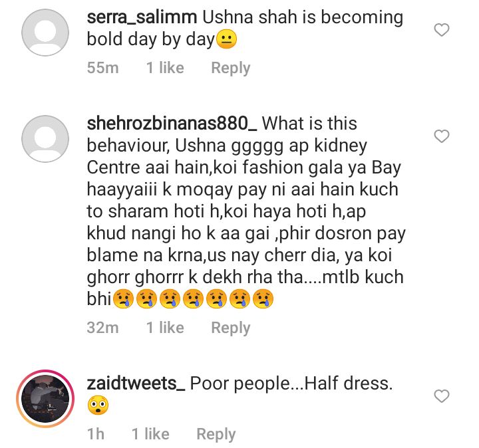This screenshot has height=448, width=479.
Task: Click the 55m timestamp
Action: (x=102, y=68)
